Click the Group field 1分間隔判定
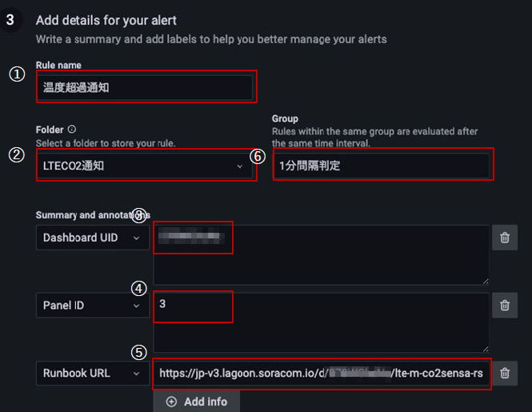Screen dimensions: 532x412 (x=382, y=166)
